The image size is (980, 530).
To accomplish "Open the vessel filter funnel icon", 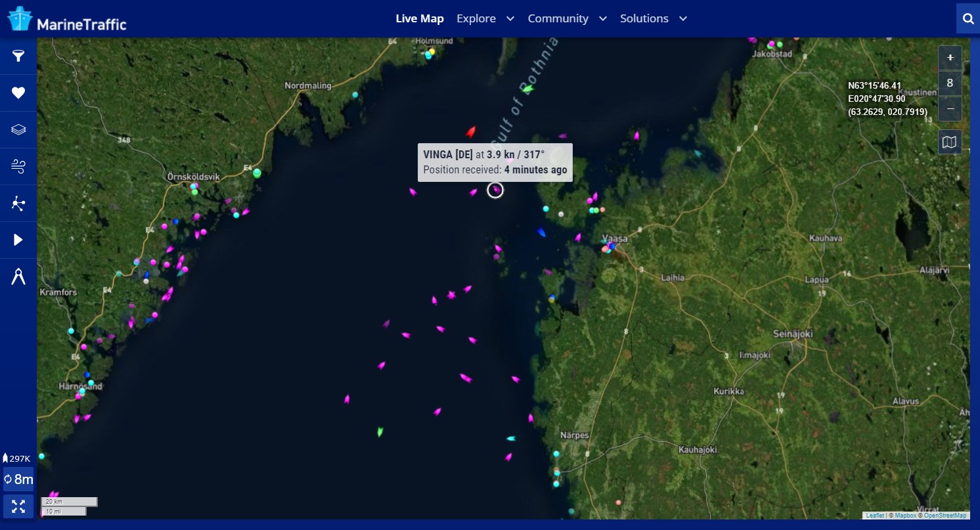I will pyautogui.click(x=18, y=56).
